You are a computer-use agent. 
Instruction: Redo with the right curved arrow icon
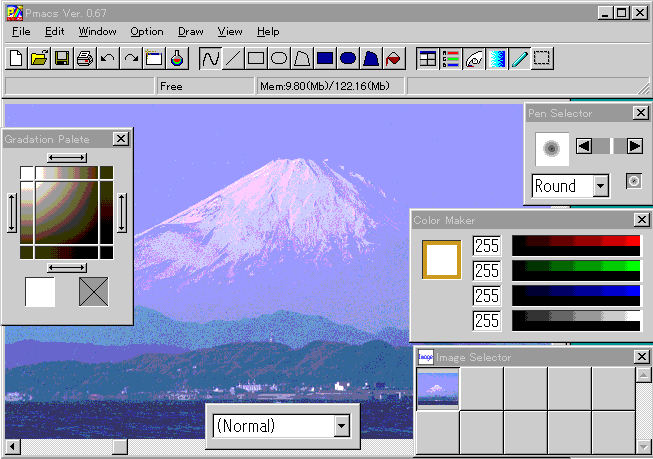[x=131, y=58]
